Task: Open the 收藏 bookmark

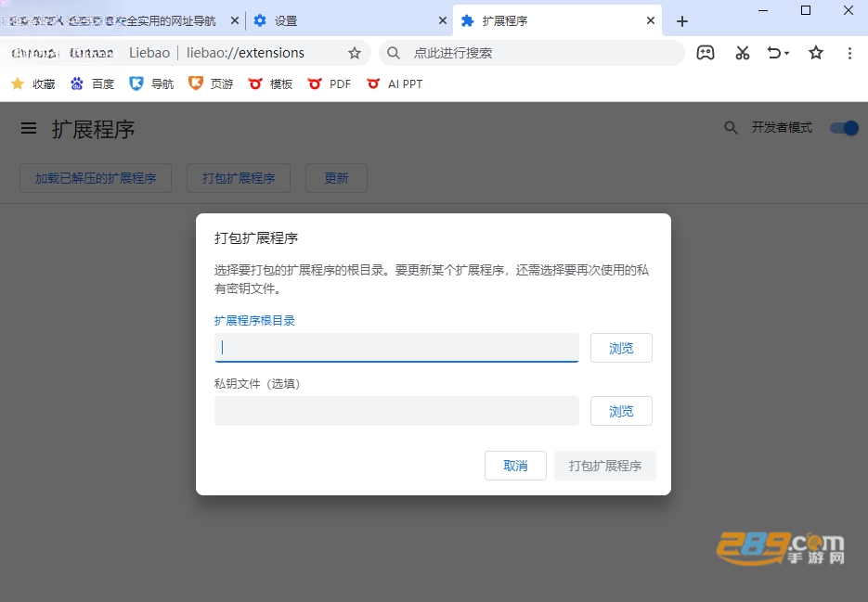Action: point(33,83)
